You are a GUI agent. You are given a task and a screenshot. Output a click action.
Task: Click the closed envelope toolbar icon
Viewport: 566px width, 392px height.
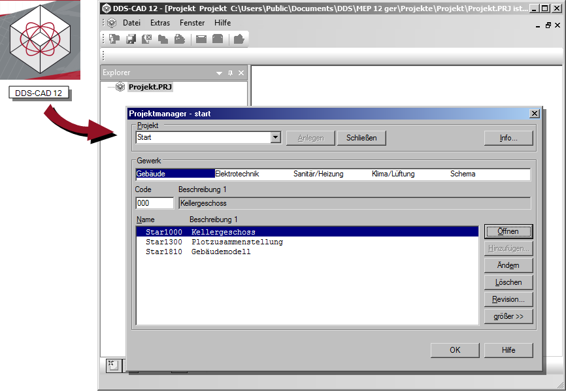(201, 39)
